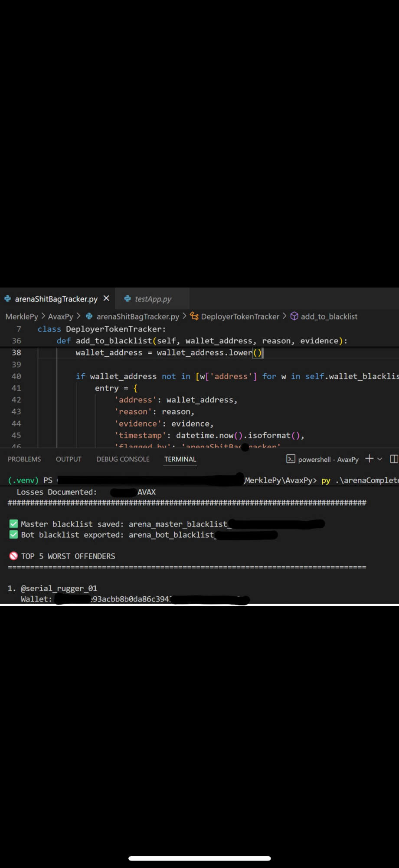Screen dimensions: 399x868
Task: Create new terminal with plus icon
Action: tap(369, 459)
